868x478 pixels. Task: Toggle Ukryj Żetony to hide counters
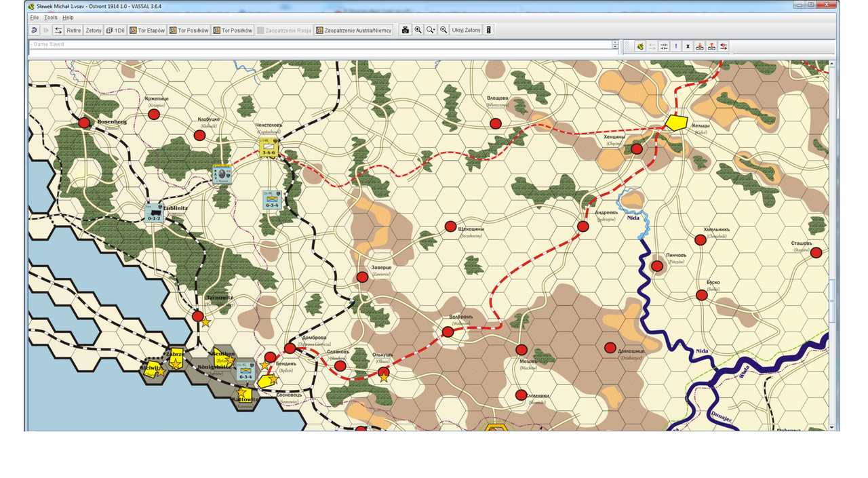point(466,31)
